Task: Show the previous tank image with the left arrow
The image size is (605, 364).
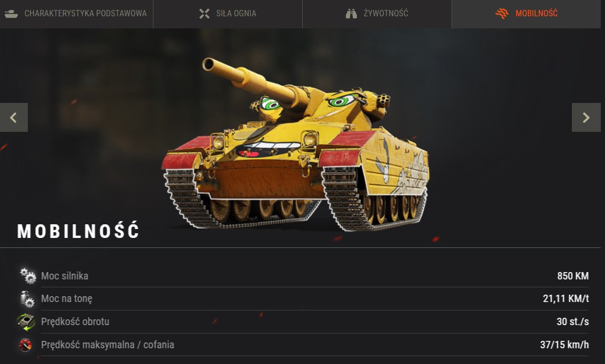Action: pos(14,117)
